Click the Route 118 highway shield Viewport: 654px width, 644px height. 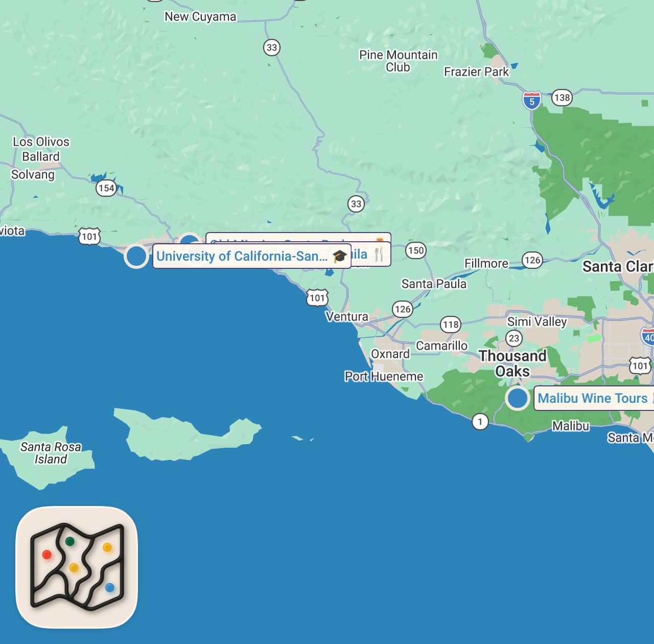(451, 325)
